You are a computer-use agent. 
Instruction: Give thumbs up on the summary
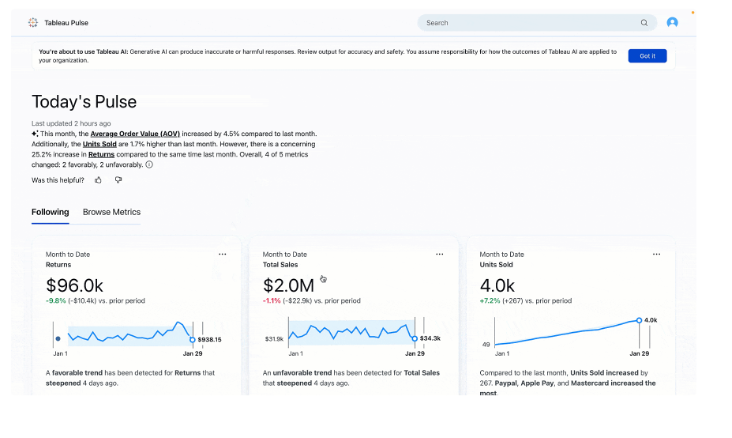98,180
